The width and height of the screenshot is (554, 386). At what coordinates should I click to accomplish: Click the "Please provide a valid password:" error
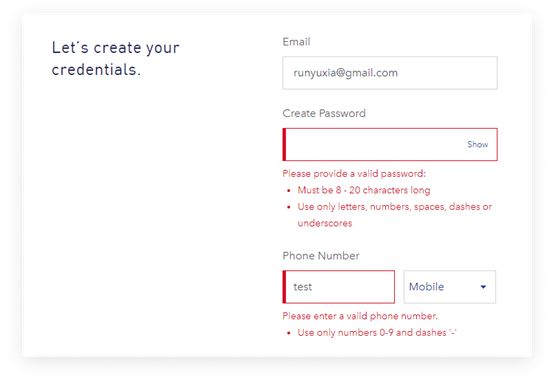[354, 174]
